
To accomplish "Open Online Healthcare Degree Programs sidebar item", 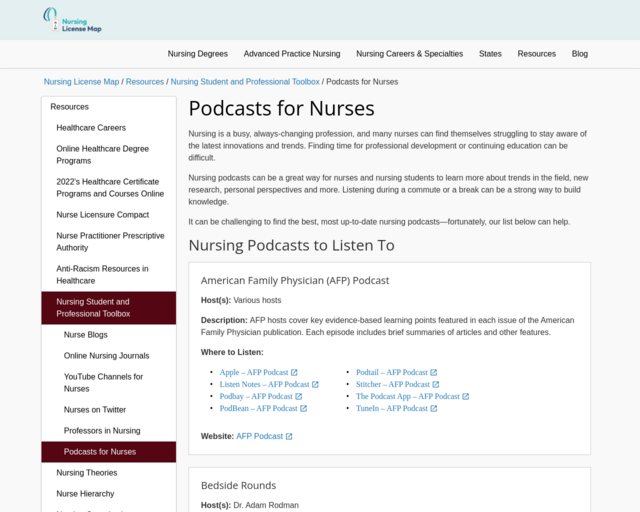I will pos(109,155).
